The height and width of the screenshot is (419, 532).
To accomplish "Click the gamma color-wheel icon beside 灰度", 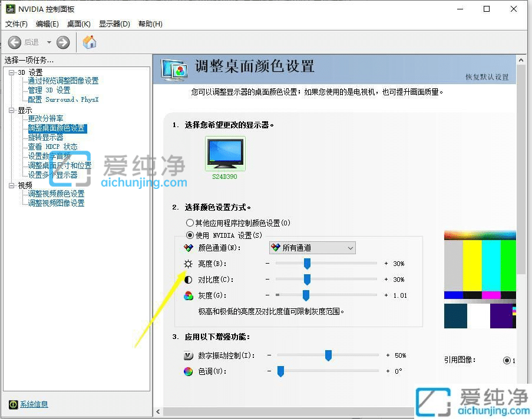I will point(188,295).
